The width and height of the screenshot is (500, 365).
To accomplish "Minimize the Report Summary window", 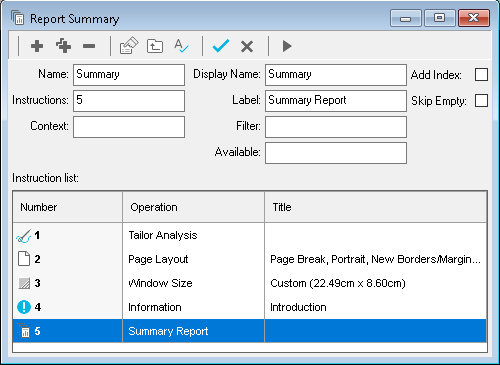I will click(x=406, y=18).
